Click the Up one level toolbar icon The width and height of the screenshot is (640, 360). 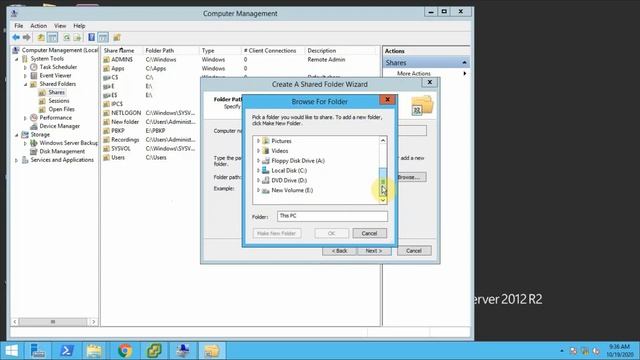pos(41,38)
